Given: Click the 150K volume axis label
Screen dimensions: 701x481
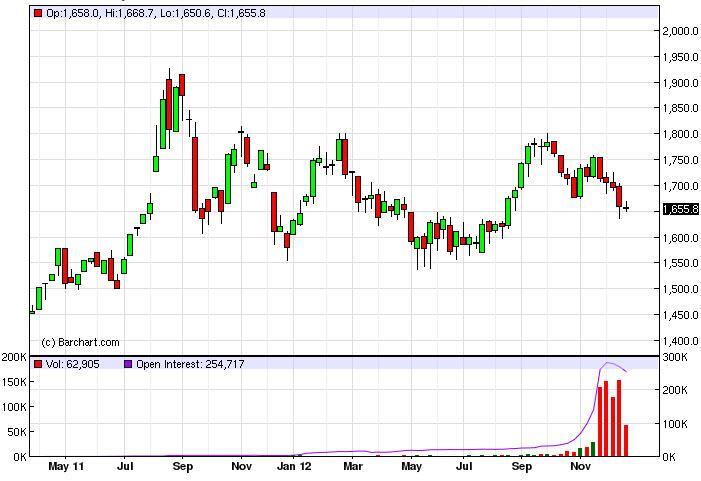Looking at the screenshot, I should pos(14,382).
